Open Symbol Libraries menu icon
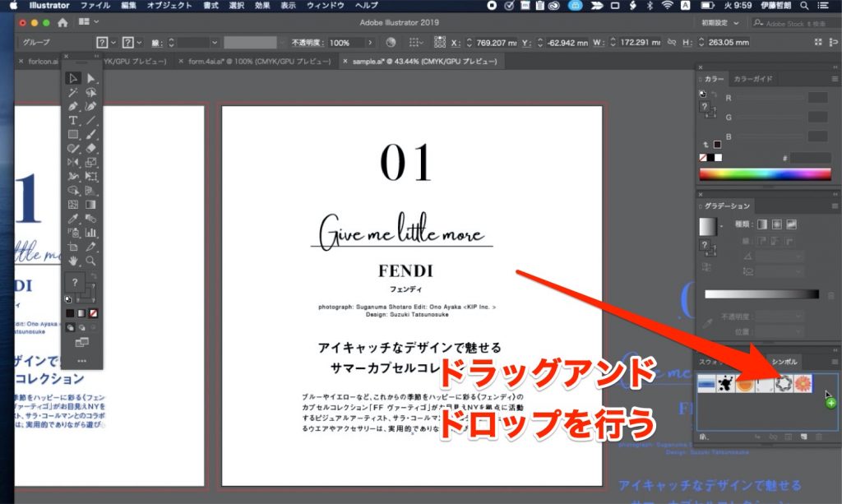This screenshot has width=842, height=504. (x=704, y=437)
